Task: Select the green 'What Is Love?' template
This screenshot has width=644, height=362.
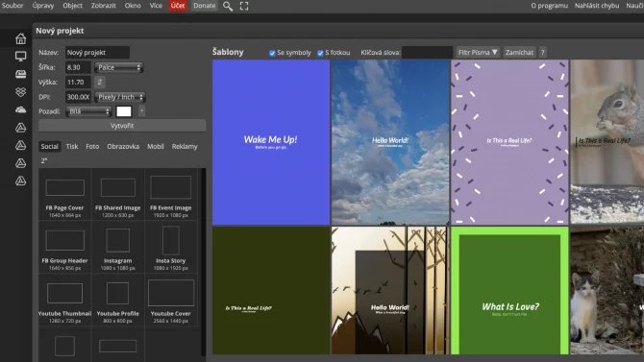Action: click(509, 291)
